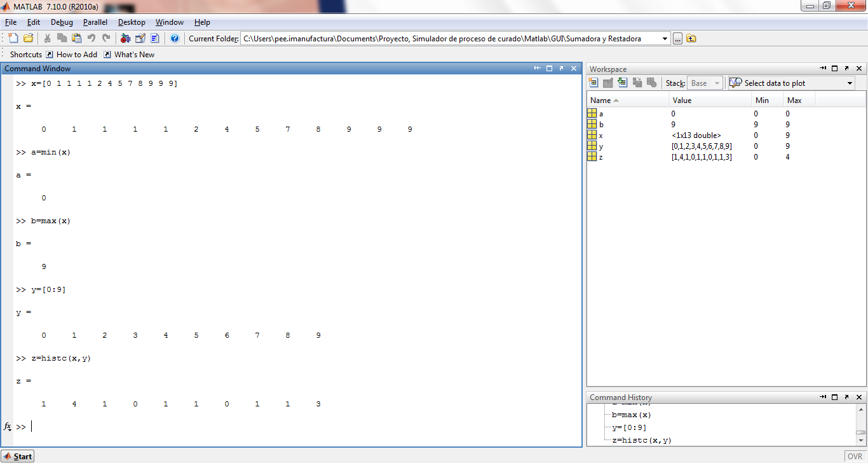This screenshot has width=868, height=463.
Task: Click the Cut scissors icon
Action: 48,38
